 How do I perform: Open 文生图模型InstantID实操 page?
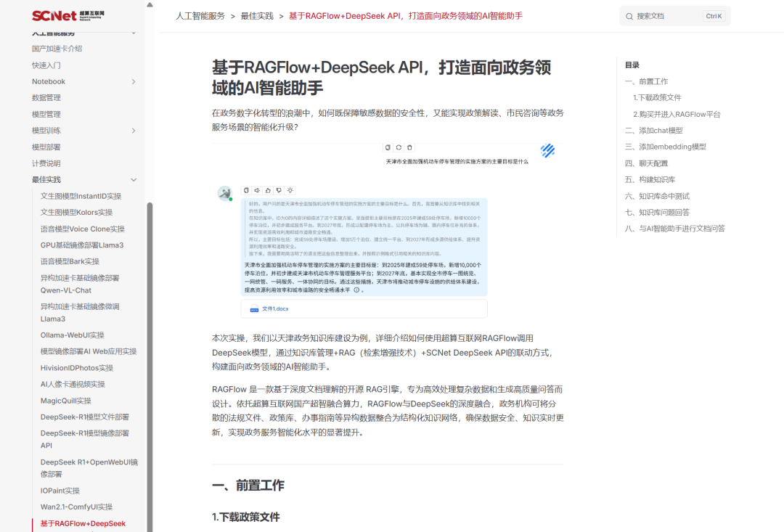[81, 196]
